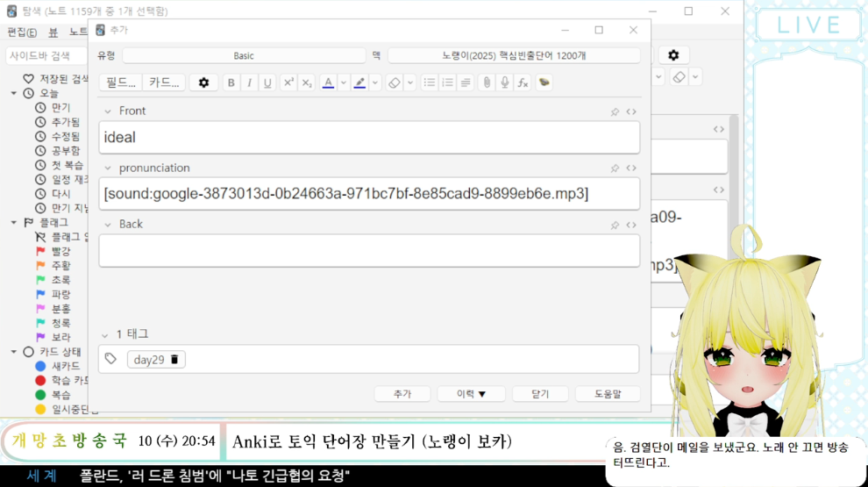
Task: Apply subscript formatting
Action: coord(307,82)
